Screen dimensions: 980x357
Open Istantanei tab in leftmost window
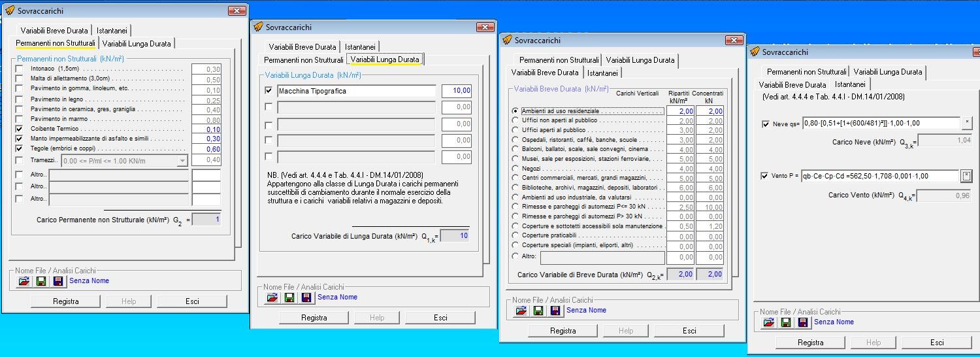112,31
